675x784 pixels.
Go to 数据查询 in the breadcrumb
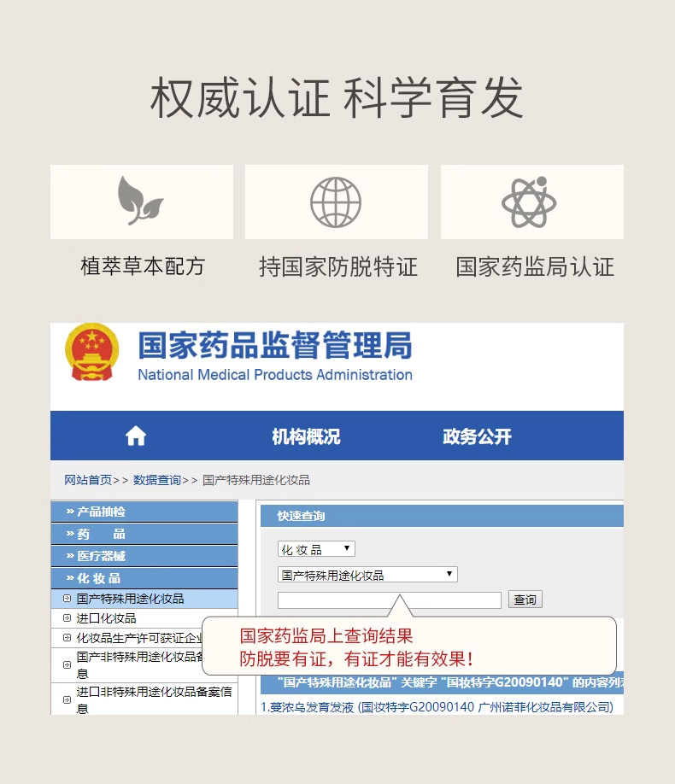[x=156, y=480]
